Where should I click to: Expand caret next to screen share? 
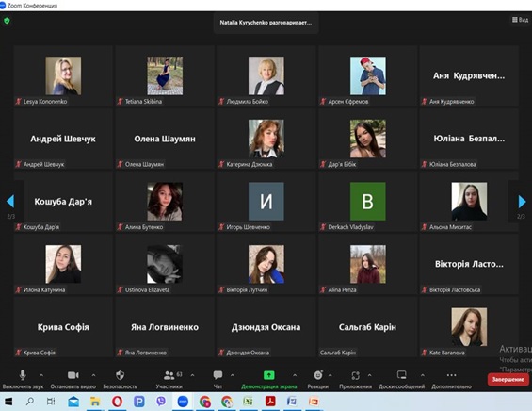[x=295, y=375]
